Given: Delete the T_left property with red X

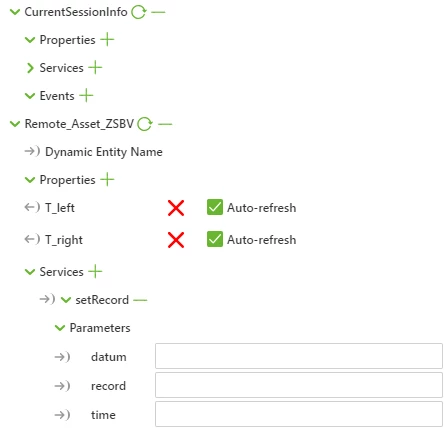Looking at the screenshot, I should click(x=176, y=208).
